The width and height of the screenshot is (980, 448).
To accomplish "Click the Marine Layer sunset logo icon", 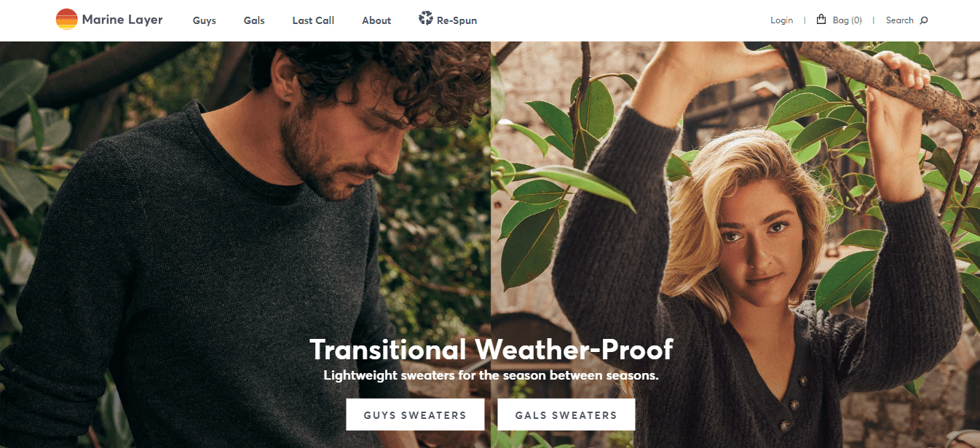I will pos(66,20).
